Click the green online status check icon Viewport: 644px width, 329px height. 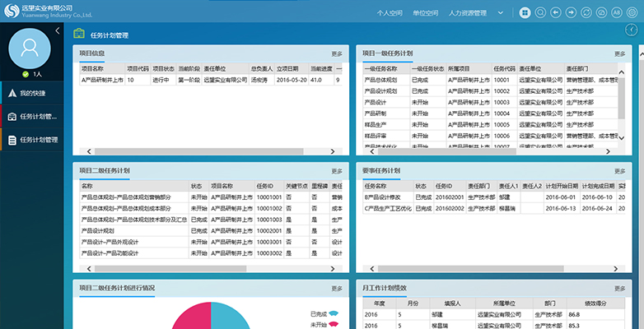(x=26, y=75)
